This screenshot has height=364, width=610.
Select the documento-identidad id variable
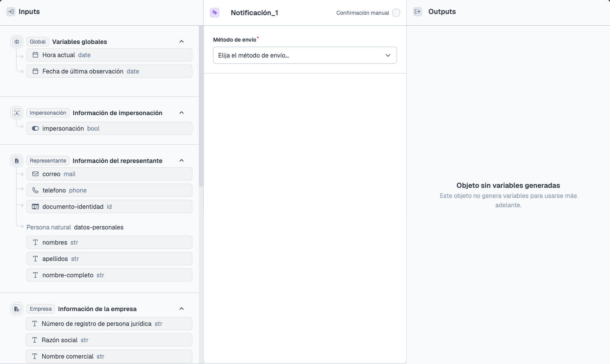click(109, 206)
